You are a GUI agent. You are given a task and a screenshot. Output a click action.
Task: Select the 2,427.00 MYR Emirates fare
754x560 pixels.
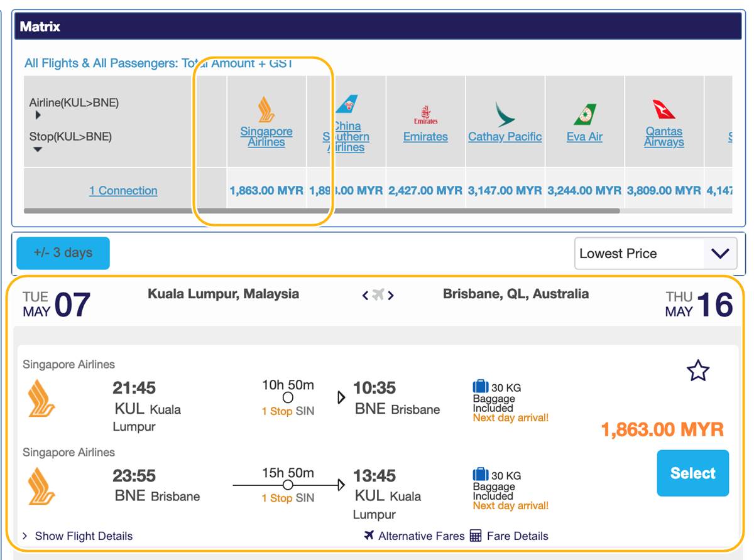point(425,190)
